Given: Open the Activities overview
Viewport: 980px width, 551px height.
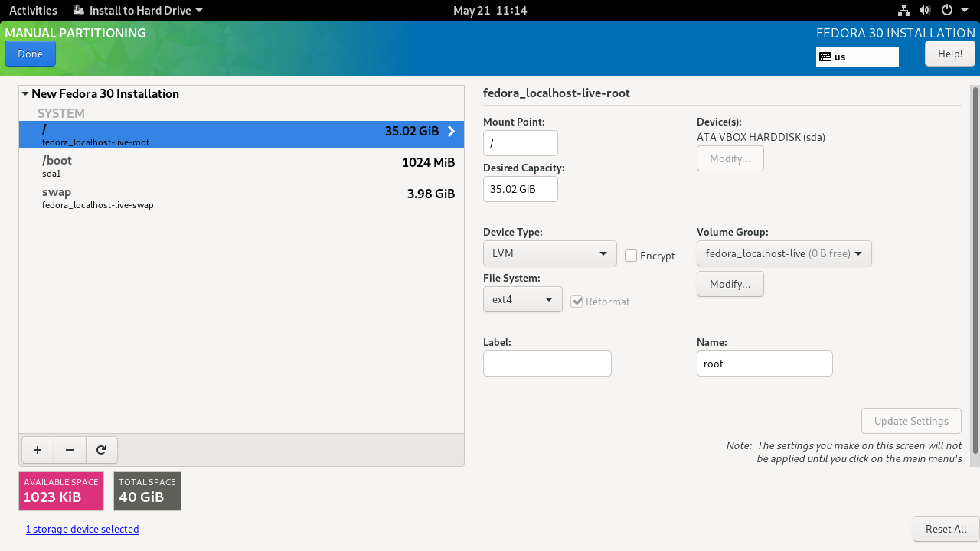Looking at the screenshot, I should (33, 11).
